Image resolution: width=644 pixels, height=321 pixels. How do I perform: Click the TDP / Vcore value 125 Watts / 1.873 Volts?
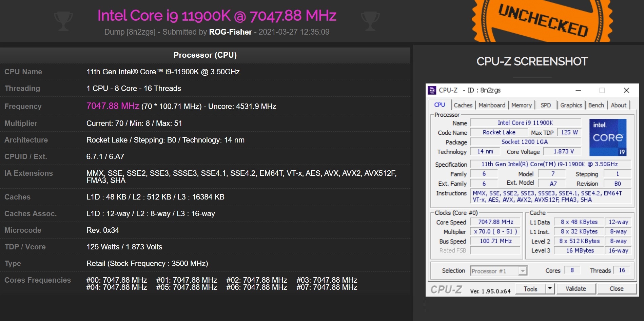(124, 247)
